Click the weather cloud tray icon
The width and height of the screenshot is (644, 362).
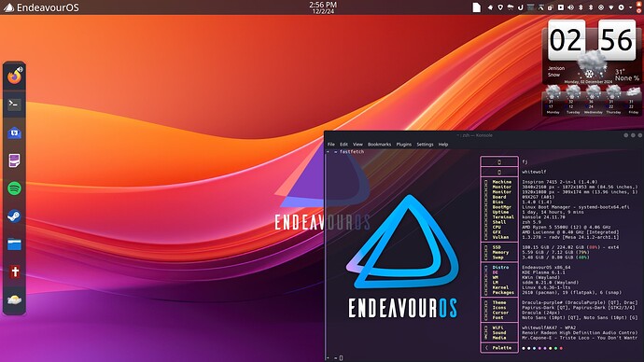pos(511,7)
